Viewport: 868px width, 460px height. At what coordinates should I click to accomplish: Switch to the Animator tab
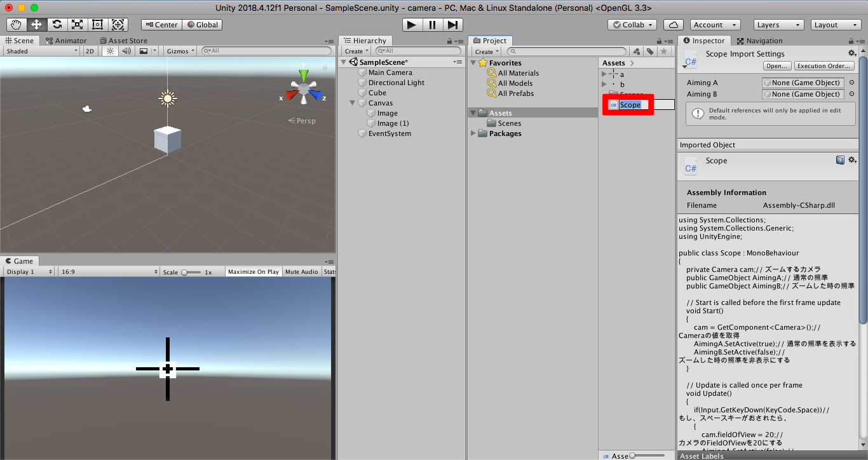66,41
